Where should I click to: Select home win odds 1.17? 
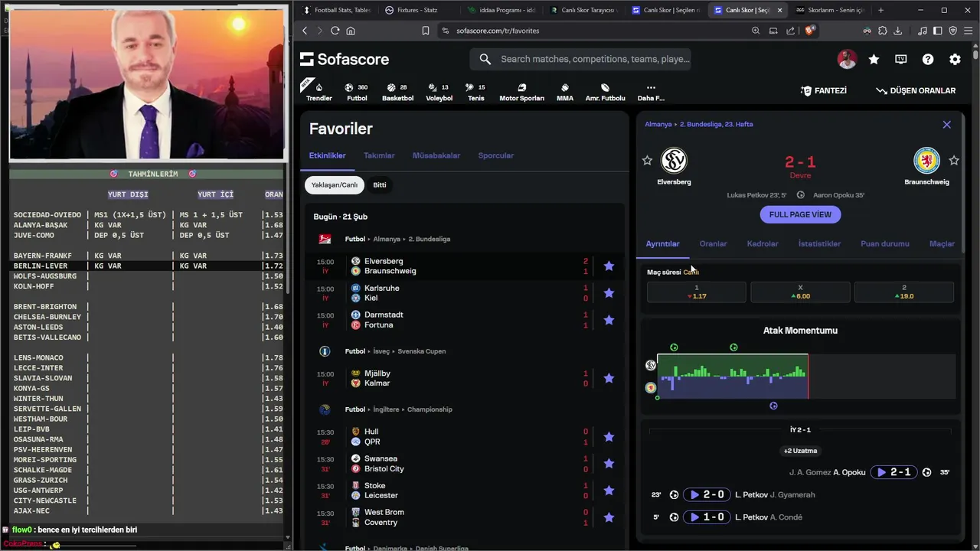pos(697,292)
